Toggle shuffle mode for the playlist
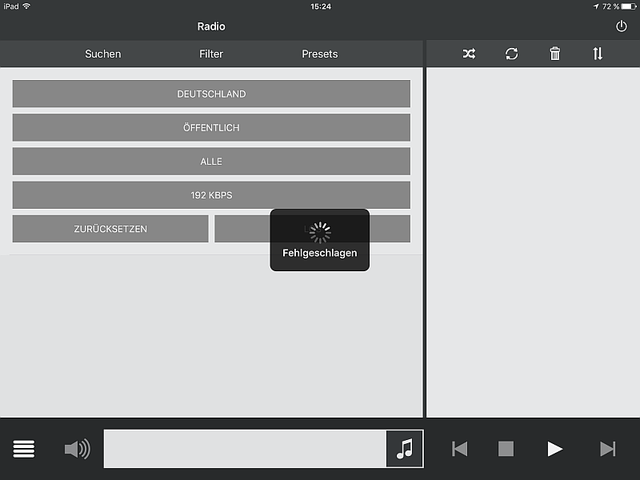Image resolution: width=640 pixels, height=480 pixels. (469, 54)
